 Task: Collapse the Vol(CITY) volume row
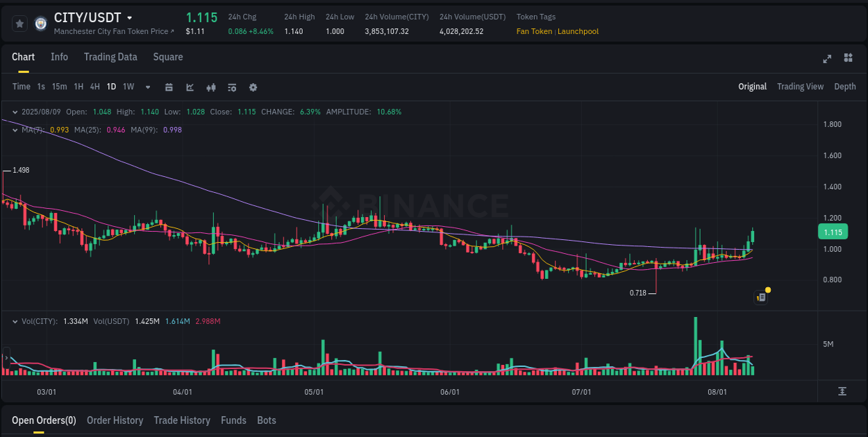15,321
